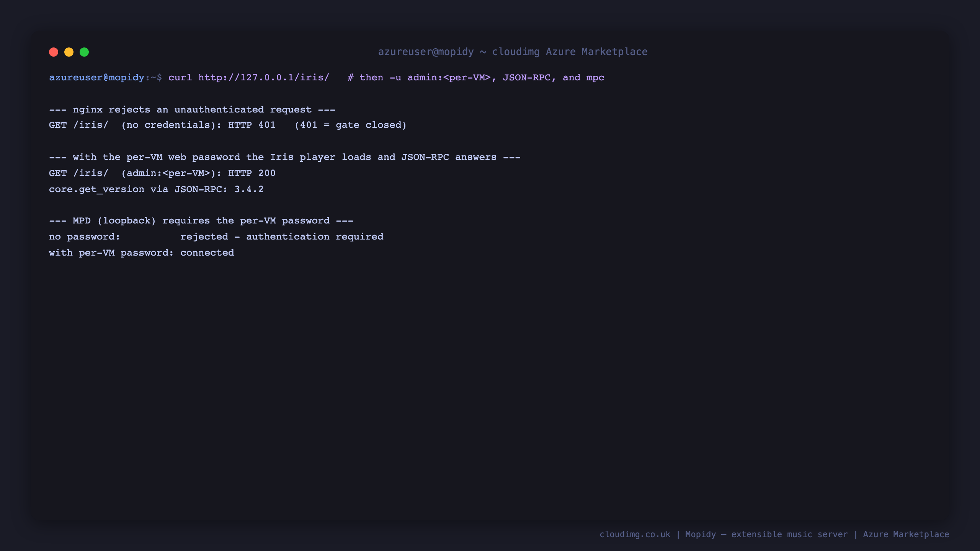The width and height of the screenshot is (980, 551).
Task: Click the comment '# then -u admin:<per-VM>, JSON-RPC, and mpc'
Action: click(476, 78)
